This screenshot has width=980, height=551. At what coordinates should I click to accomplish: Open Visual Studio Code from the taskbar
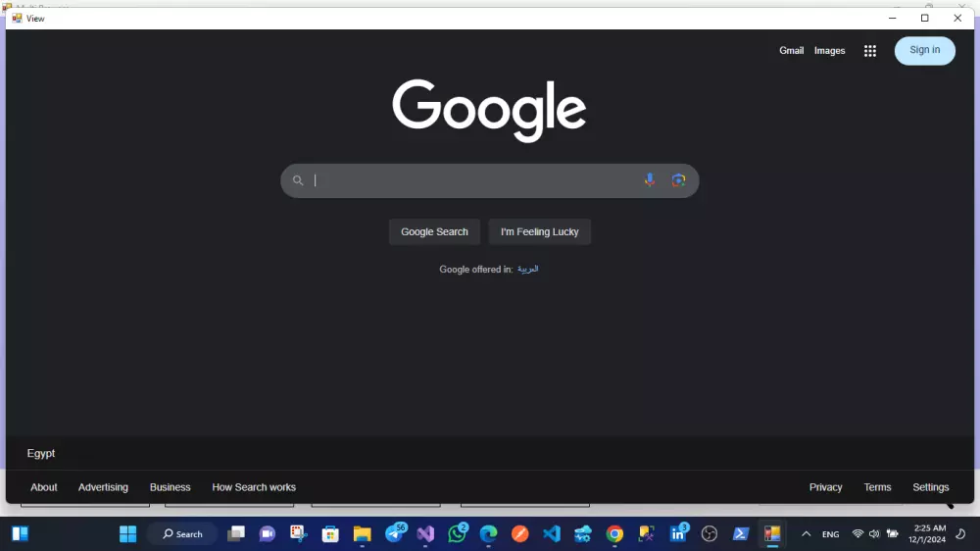[x=552, y=534]
